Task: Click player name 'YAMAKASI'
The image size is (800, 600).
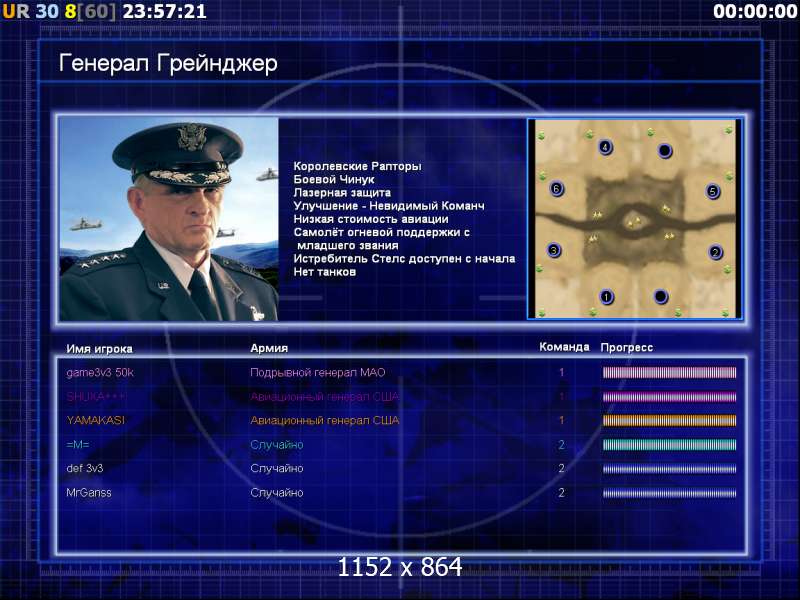Action: pyautogui.click(x=95, y=420)
